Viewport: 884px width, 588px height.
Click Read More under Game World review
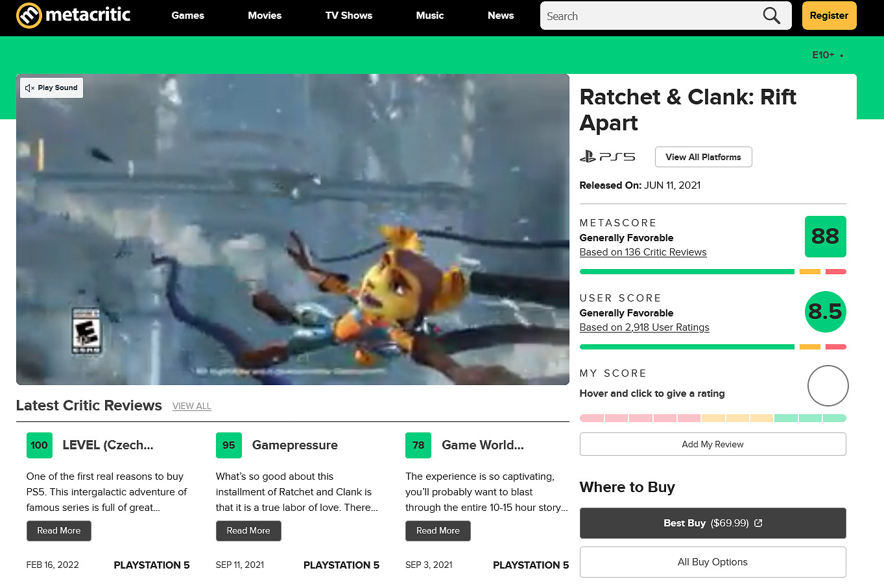point(438,530)
